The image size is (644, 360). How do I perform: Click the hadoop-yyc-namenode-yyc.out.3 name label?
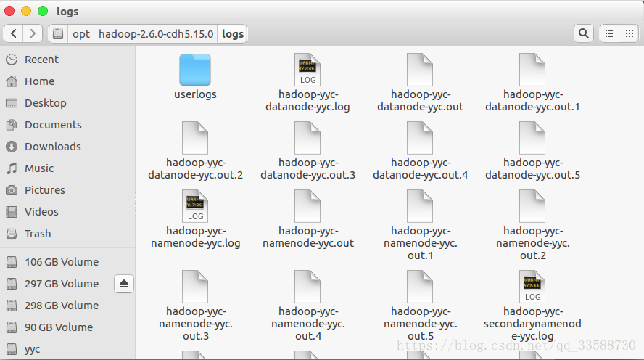pyautogui.click(x=196, y=324)
